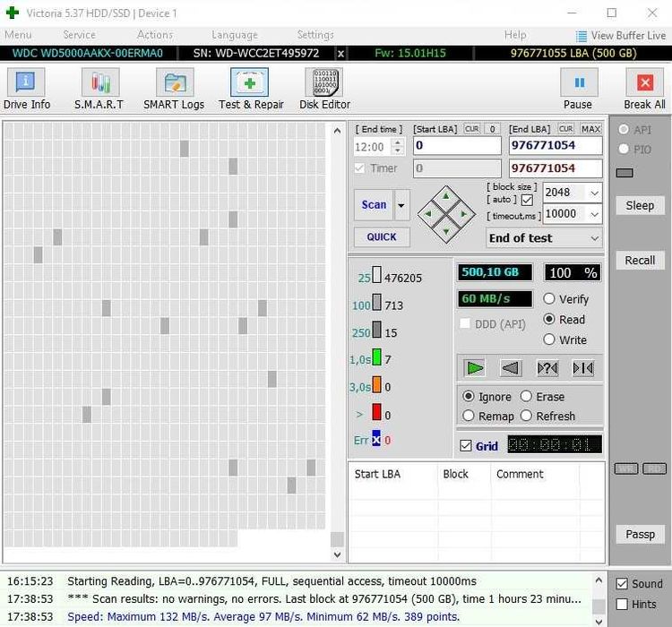The width and height of the screenshot is (672, 627).
Task: Click the Sleep button
Action: click(640, 205)
